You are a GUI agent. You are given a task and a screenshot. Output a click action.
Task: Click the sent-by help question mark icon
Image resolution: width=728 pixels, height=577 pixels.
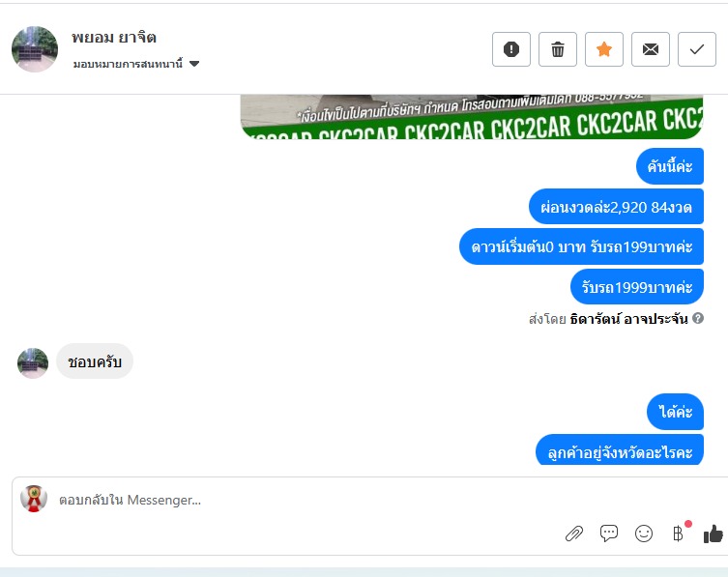(698, 318)
